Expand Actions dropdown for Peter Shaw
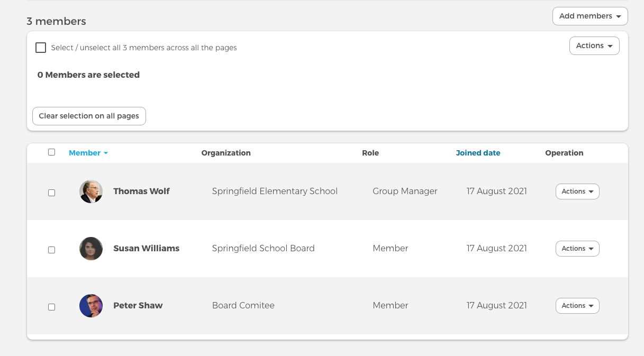 click(x=577, y=306)
